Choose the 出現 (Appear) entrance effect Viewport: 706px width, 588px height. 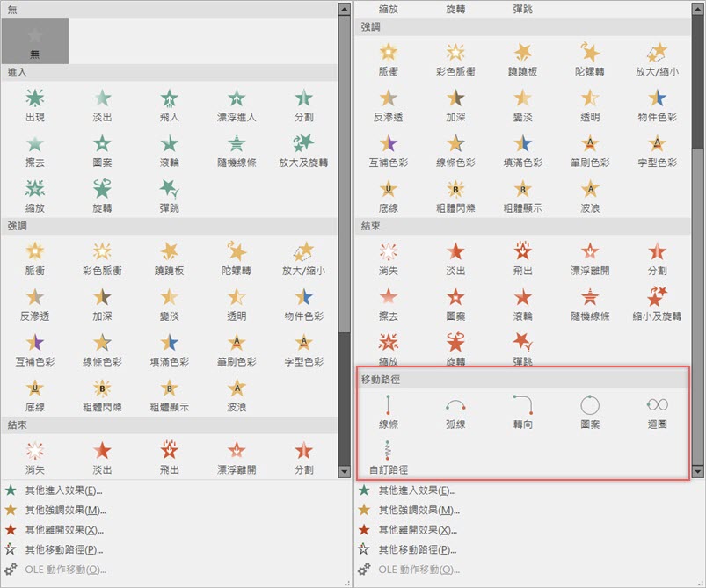coord(35,105)
